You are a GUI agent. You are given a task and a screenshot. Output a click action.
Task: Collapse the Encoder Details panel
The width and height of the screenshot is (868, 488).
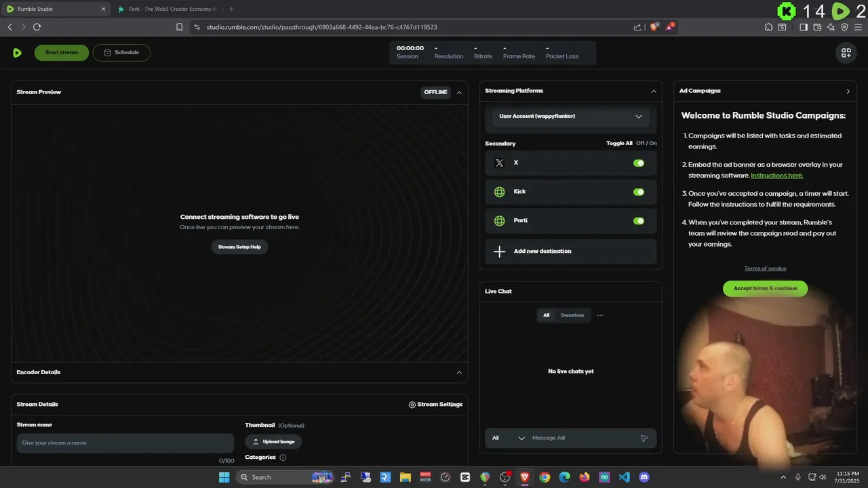point(459,372)
